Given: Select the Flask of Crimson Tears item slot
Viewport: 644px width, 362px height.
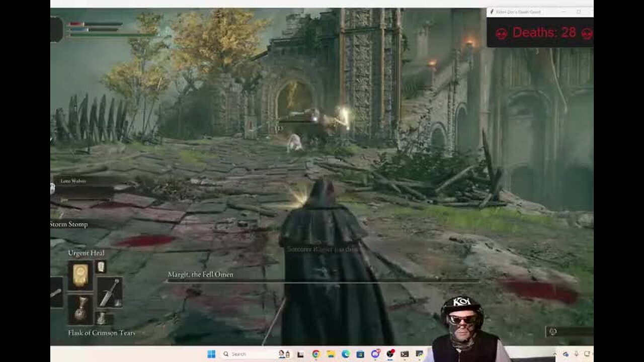Looking at the screenshot, I should coord(80,309).
